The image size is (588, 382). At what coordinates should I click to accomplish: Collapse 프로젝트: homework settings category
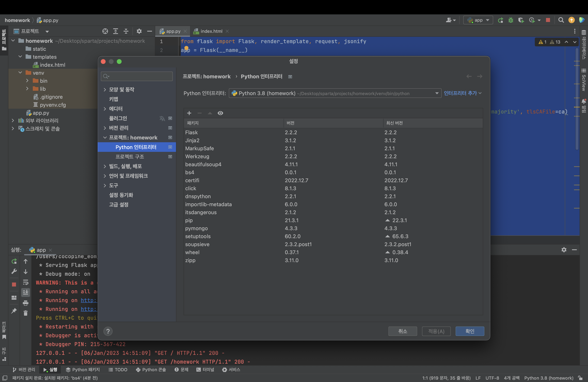(105, 137)
